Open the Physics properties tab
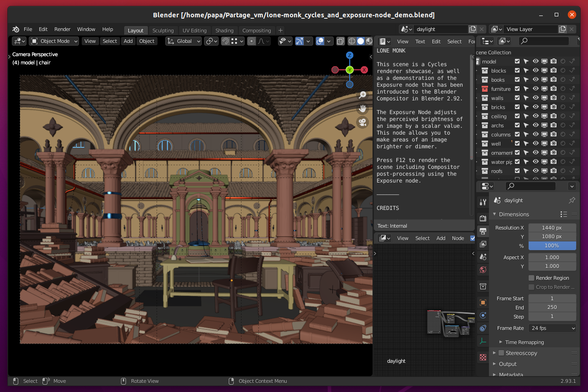Screen dimensions: 588x392 (x=483, y=315)
